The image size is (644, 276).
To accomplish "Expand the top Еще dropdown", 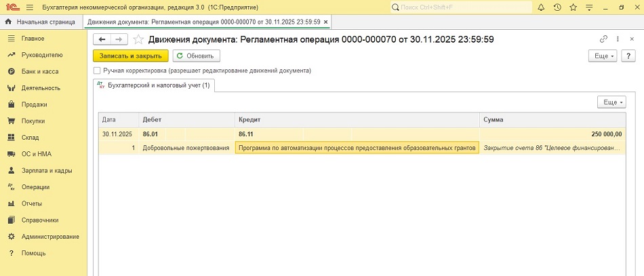I will coord(602,56).
